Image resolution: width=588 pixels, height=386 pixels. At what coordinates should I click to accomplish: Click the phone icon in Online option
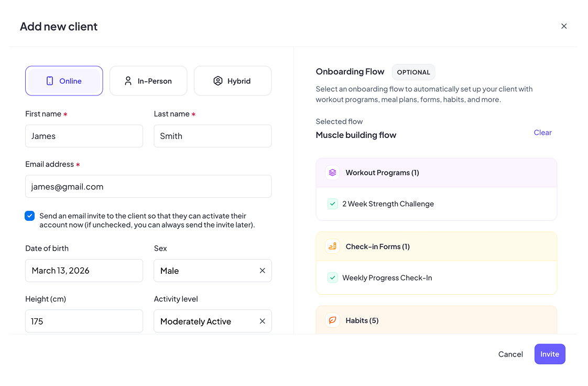(50, 81)
